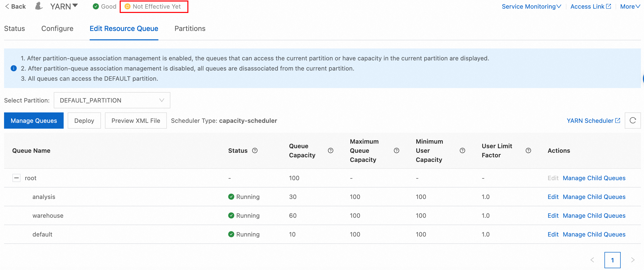Click the Deploy button

[84, 121]
